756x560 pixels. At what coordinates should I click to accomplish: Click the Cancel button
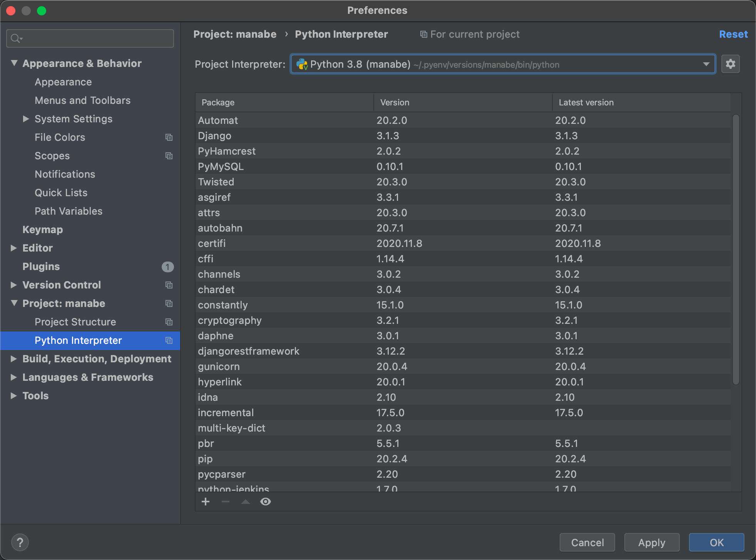(x=587, y=542)
